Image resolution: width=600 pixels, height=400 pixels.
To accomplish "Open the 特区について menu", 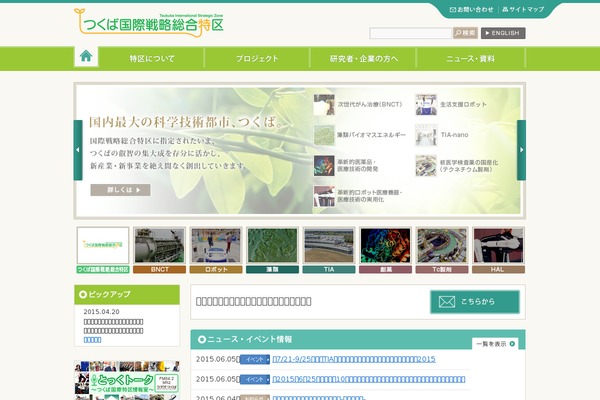I will 152,59.
